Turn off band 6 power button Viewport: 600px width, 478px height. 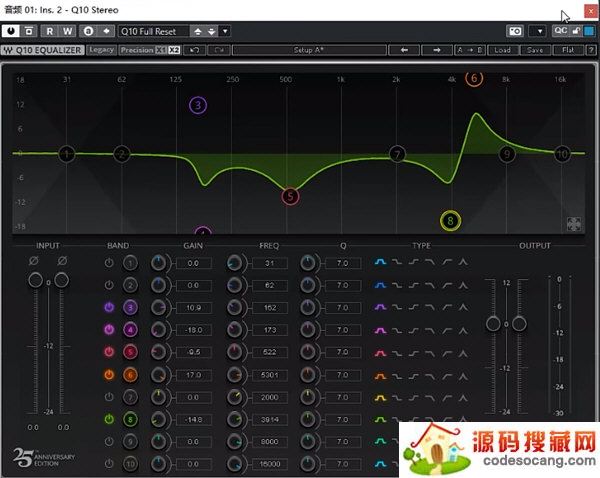tap(109, 375)
